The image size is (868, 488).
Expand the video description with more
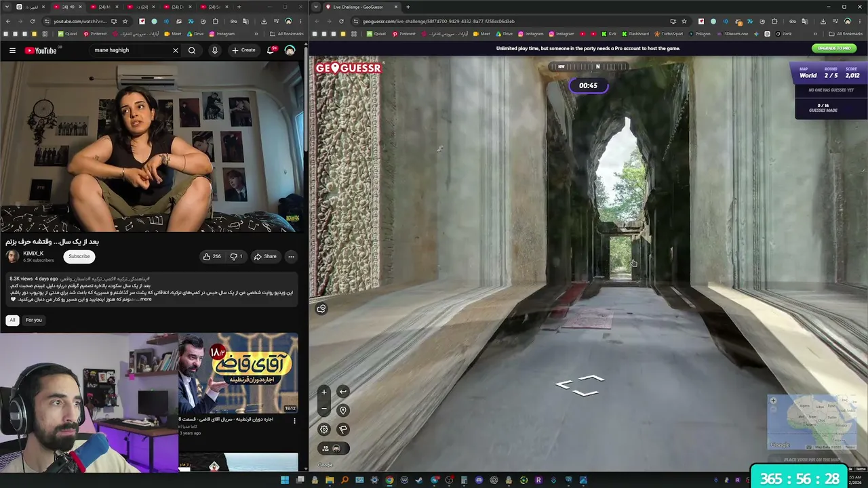point(145,299)
